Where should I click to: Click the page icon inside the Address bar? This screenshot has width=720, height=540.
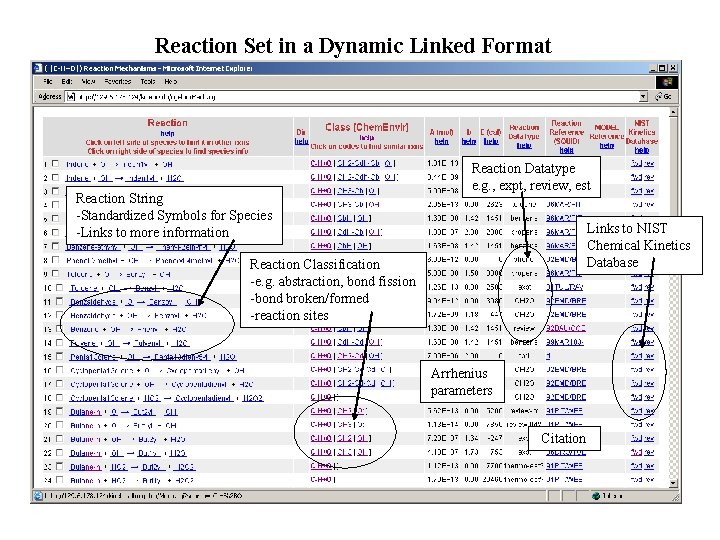point(70,97)
